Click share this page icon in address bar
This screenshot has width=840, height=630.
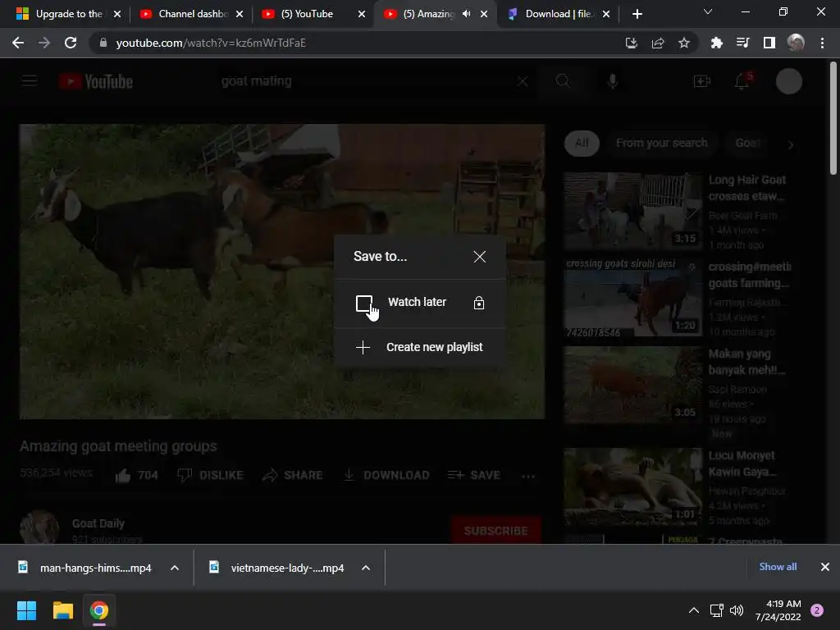pyautogui.click(x=658, y=43)
